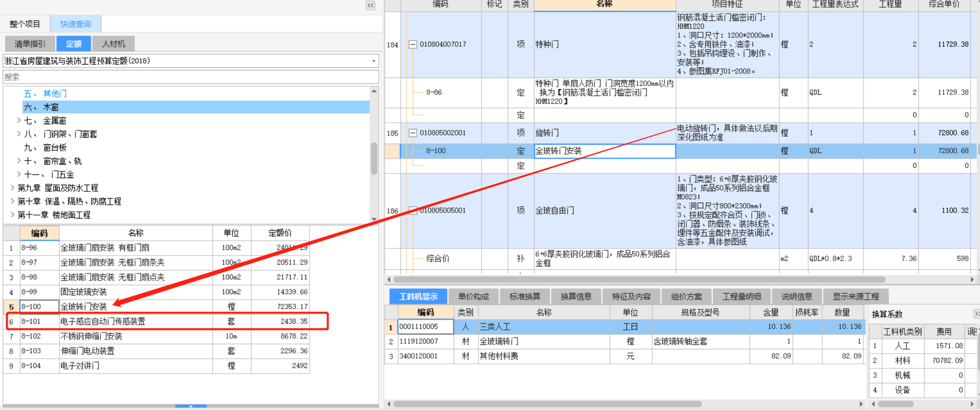Open the 特征及内容 tab

[x=631, y=297]
